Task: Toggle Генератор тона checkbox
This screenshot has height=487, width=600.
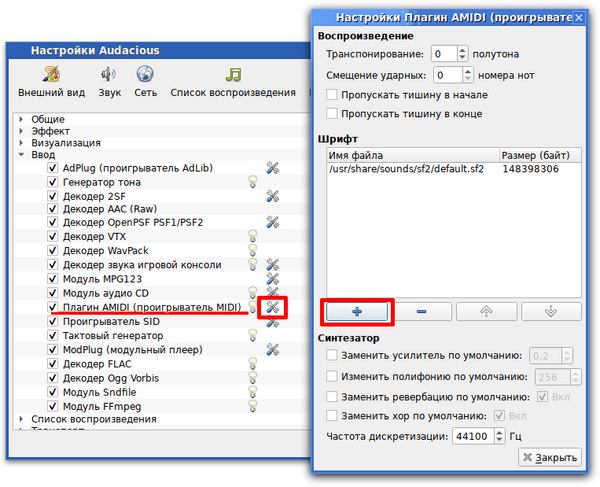Action: [x=52, y=182]
